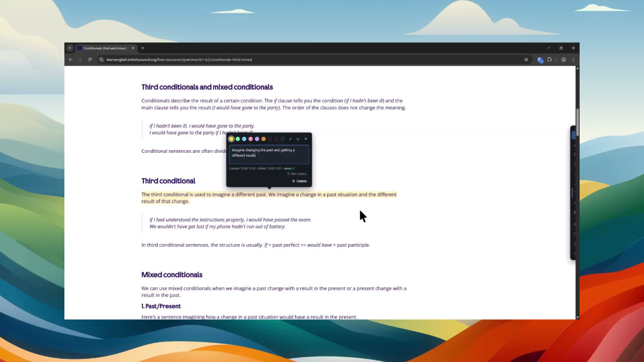
Task: Click the example 'We wouldn't have got lost'
Action: 217,226
